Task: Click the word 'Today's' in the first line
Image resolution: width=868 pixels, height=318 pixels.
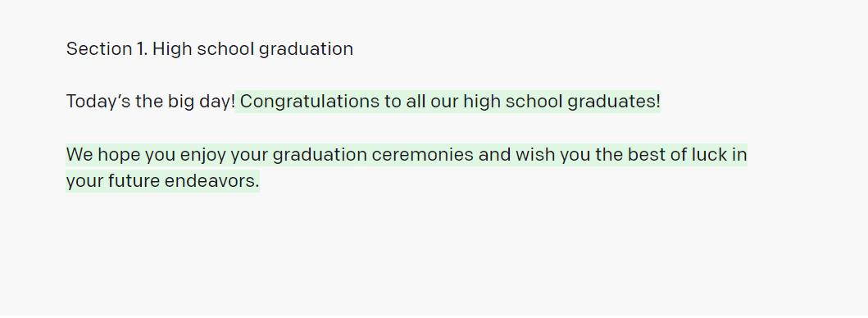Action: [x=98, y=102]
